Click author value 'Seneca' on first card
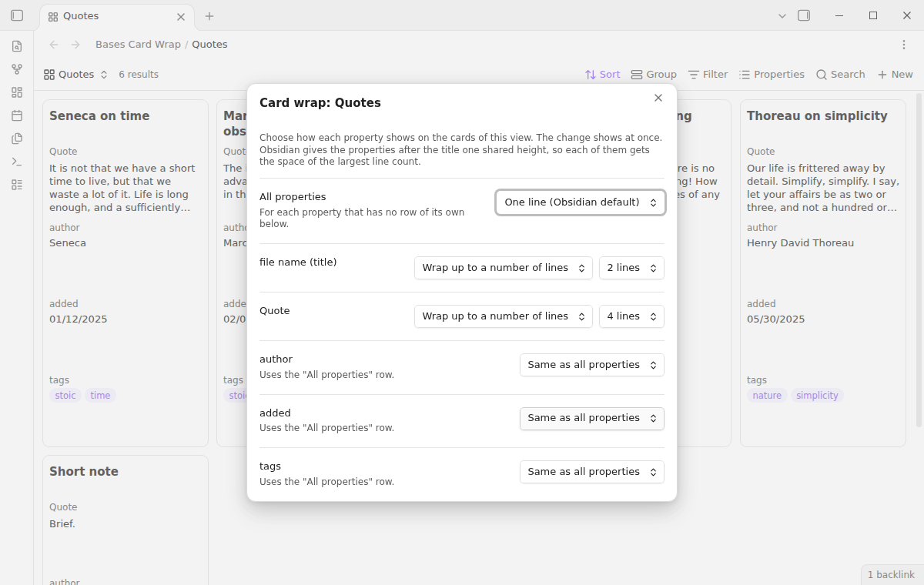Image resolution: width=924 pixels, height=585 pixels. 68,243
